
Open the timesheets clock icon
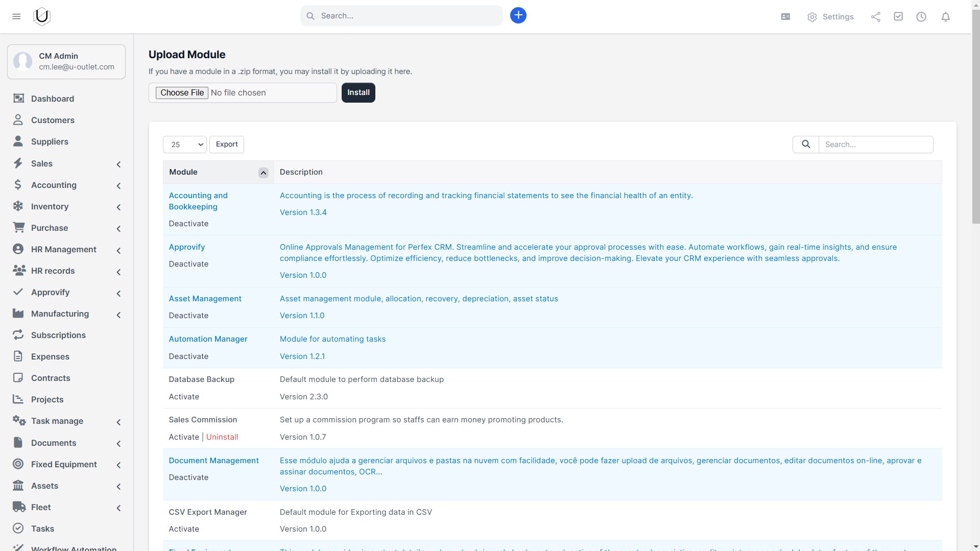pyautogui.click(x=921, y=17)
